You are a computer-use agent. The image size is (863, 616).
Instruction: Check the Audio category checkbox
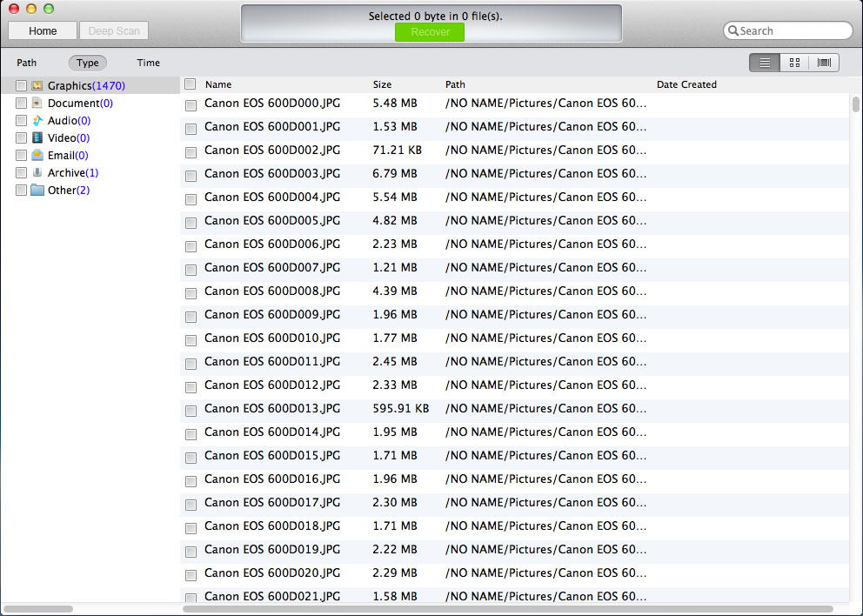21,121
